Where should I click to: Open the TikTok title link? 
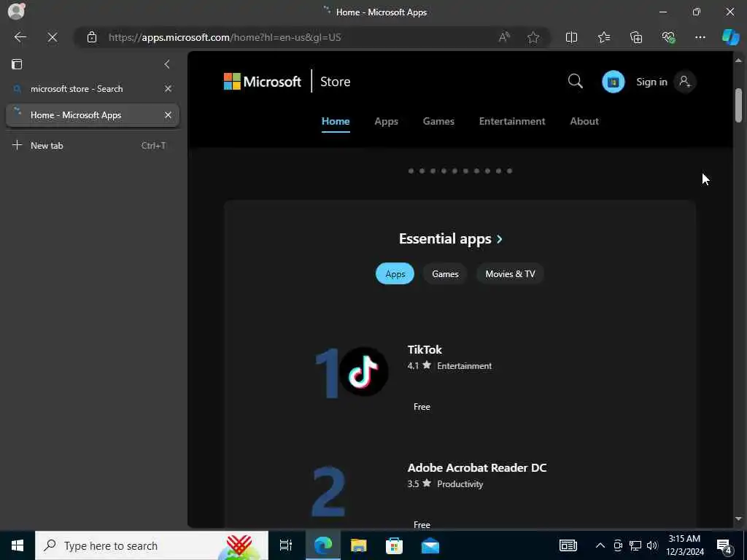(x=425, y=349)
